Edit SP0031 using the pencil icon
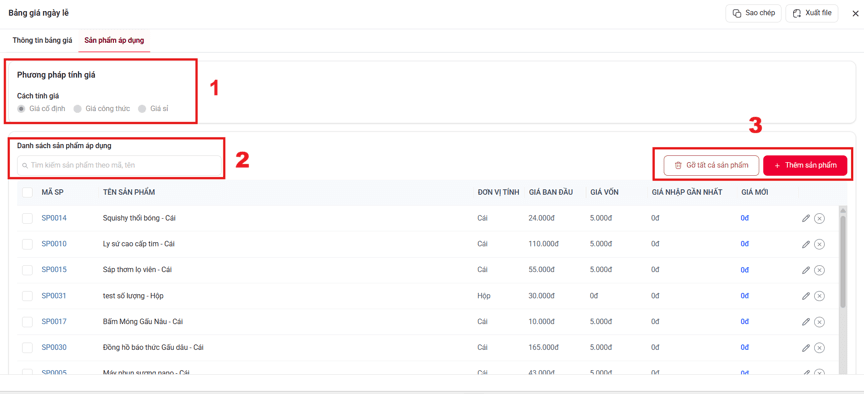864x394 pixels. point(806,296)
